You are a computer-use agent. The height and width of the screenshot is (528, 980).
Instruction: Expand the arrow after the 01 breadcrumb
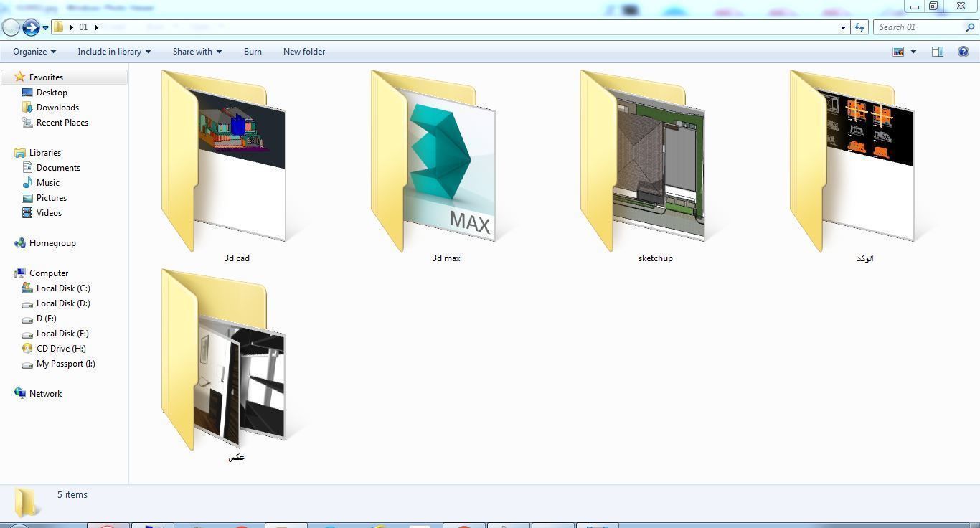[x=96, y=27]
